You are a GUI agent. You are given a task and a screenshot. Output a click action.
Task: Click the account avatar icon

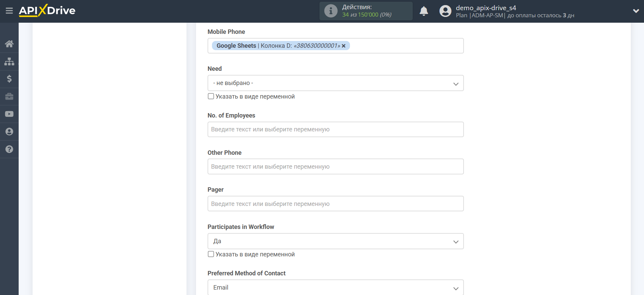[x=445, y=11]
